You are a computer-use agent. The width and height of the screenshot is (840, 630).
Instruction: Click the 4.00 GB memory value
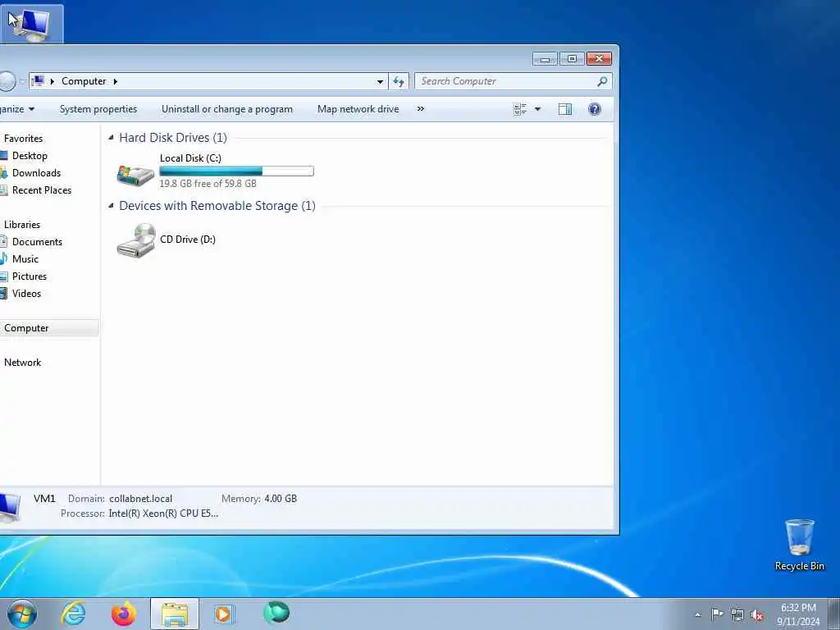tap(281, 498)
